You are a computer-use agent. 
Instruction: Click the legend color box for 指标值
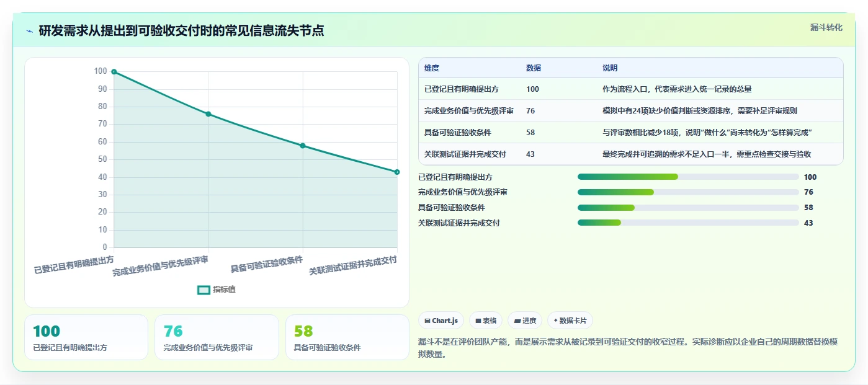[204, 290]
